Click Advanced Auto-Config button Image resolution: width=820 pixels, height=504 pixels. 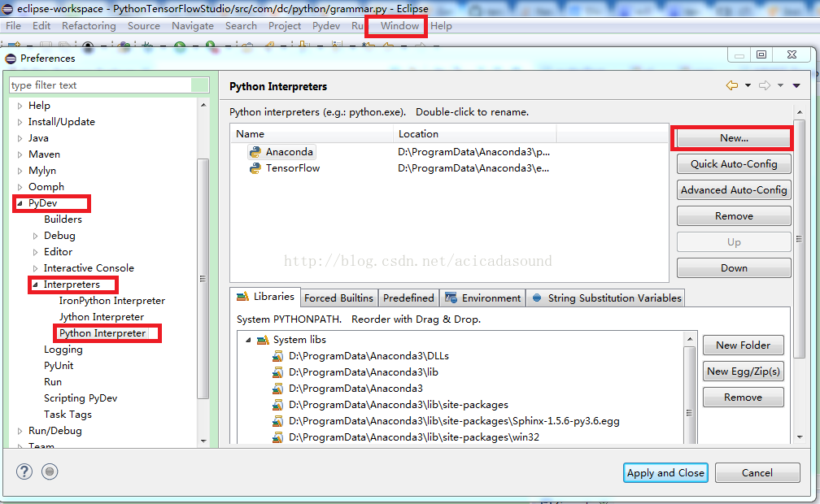pos(734,190)
